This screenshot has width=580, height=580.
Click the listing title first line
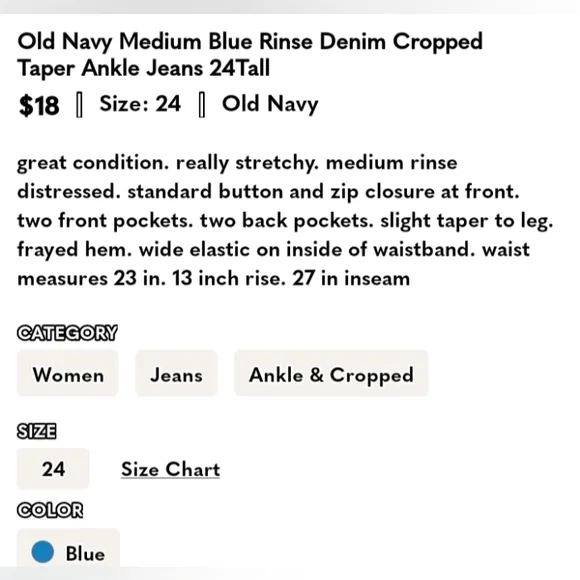pos(250,42)
